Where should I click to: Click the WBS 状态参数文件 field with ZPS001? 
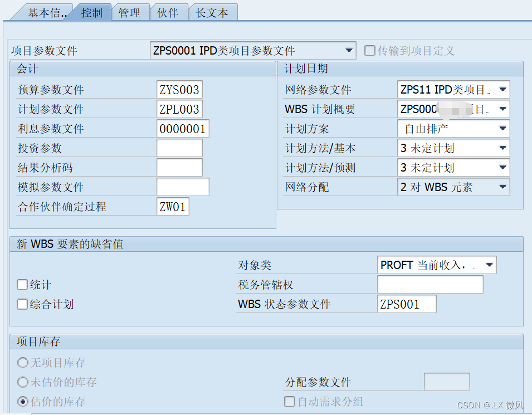point(406,304)
